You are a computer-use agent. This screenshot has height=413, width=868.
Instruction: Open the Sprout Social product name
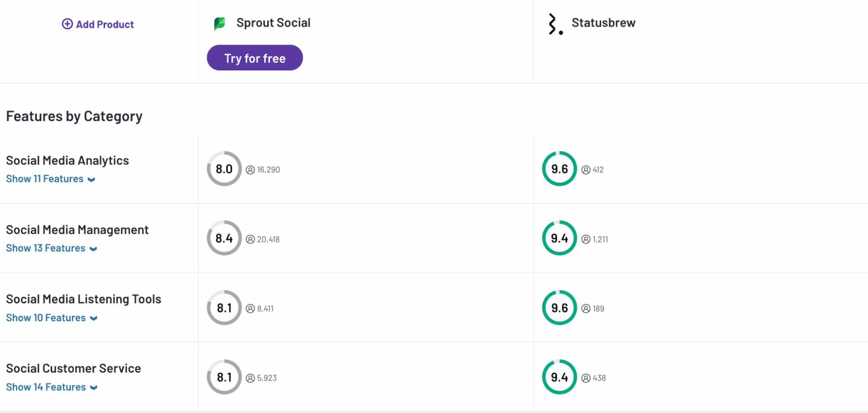(273, 23)
